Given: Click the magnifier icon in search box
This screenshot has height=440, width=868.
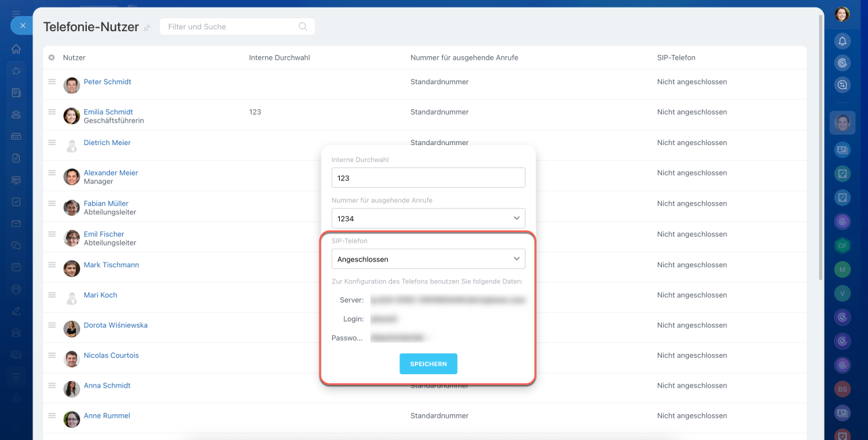Looking at the screenshot, I should (x=303, y=27).
